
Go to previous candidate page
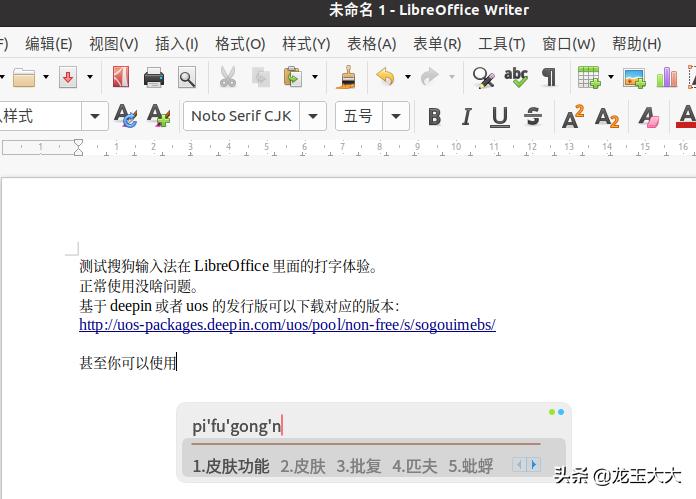point(519,465)
